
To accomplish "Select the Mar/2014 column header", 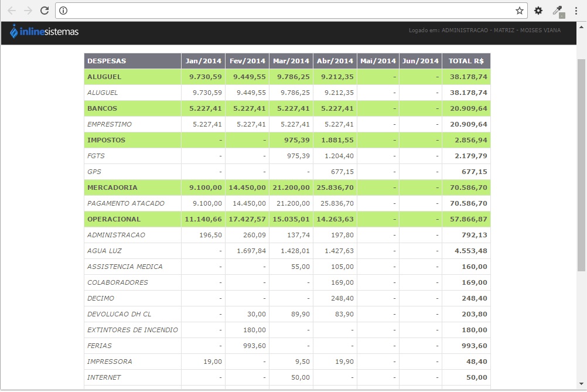I will [291, 61].
